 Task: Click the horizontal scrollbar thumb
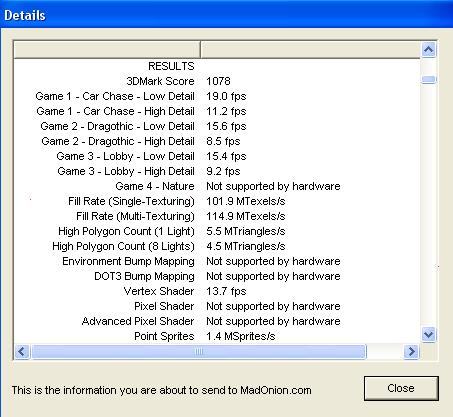click(199, 351)
